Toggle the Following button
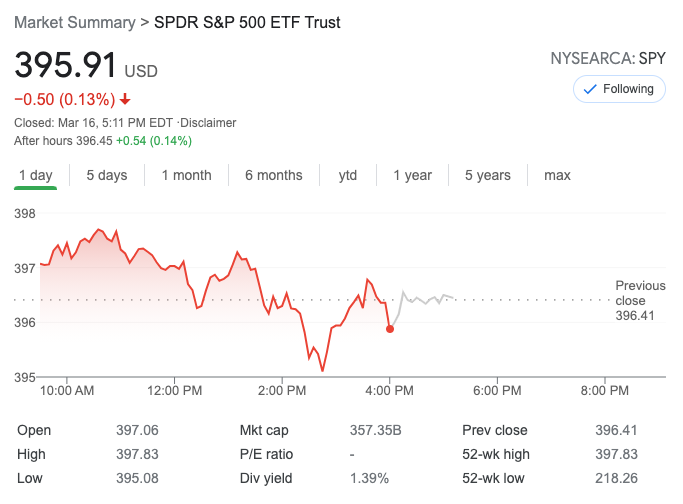Screen dimensions: 683x504 coord(618,89)
